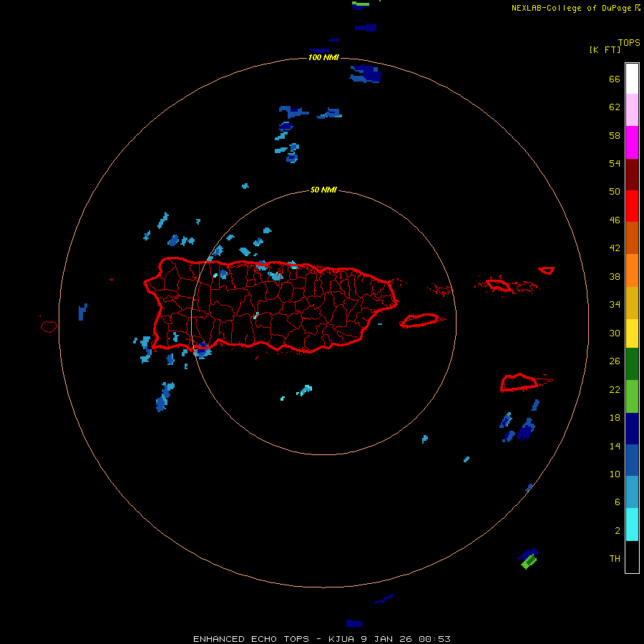Click the [K FT] units label
644x644 pixels.
click(x=605, y=49)
